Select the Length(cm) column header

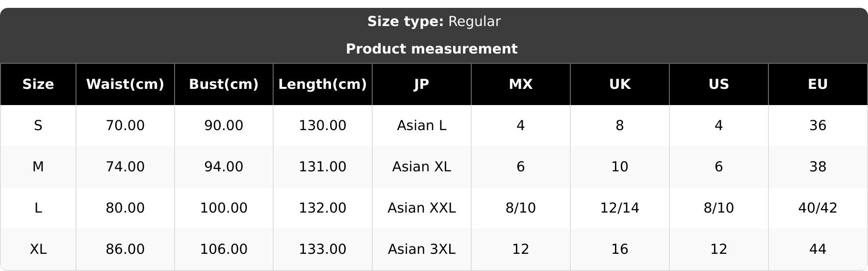(x=323, y=84)
